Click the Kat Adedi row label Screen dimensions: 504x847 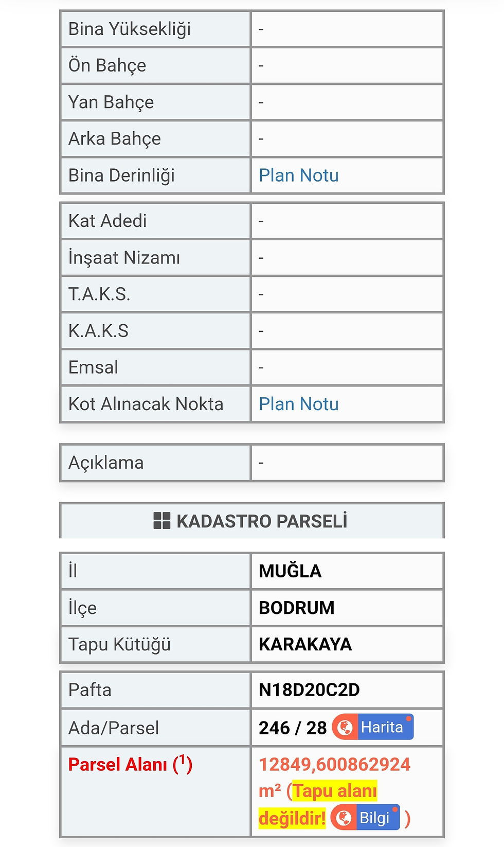pos(107,221)
